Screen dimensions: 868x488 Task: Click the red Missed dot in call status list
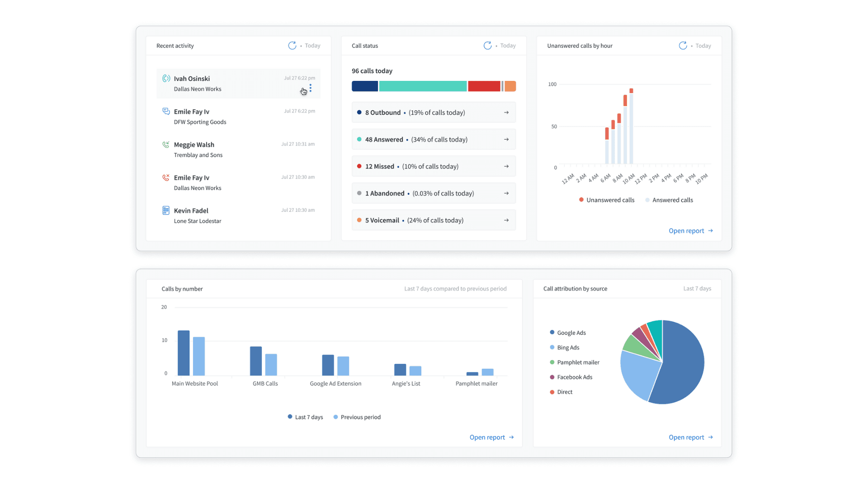(359, 166)
